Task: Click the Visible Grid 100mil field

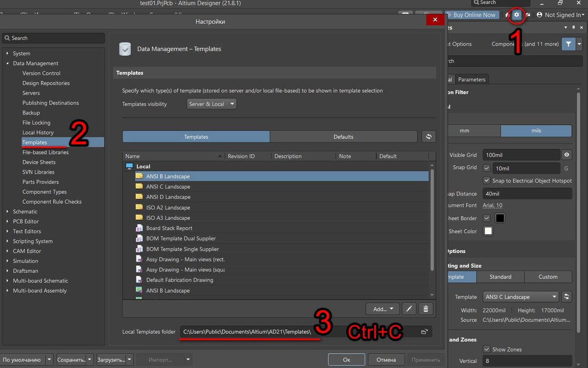Action: [x=521, y=155]
